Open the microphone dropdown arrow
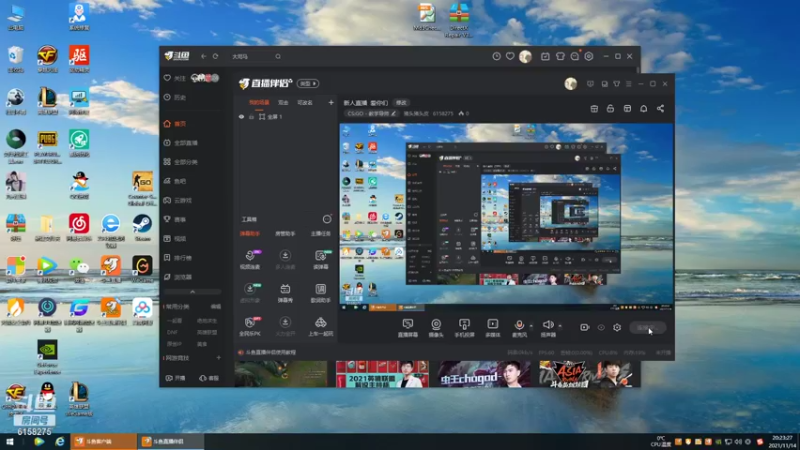This screenshot has width=800, height=450. [x=531, y=326]
